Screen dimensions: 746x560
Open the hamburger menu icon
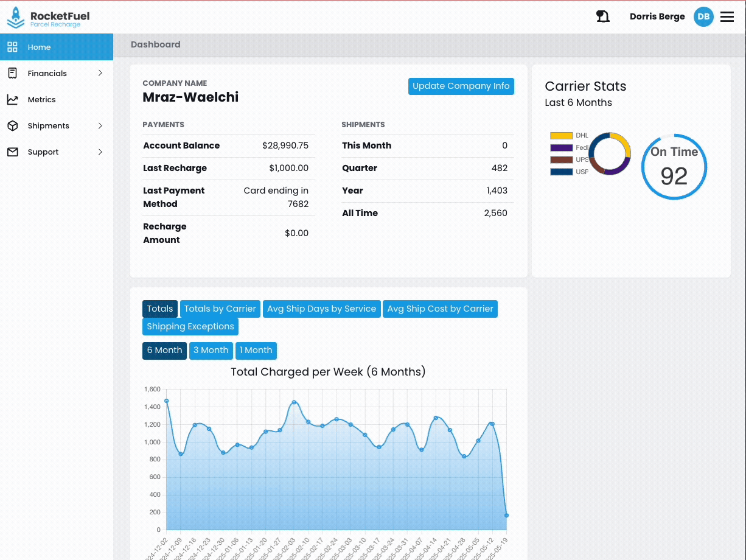click(x=727, y=16)
